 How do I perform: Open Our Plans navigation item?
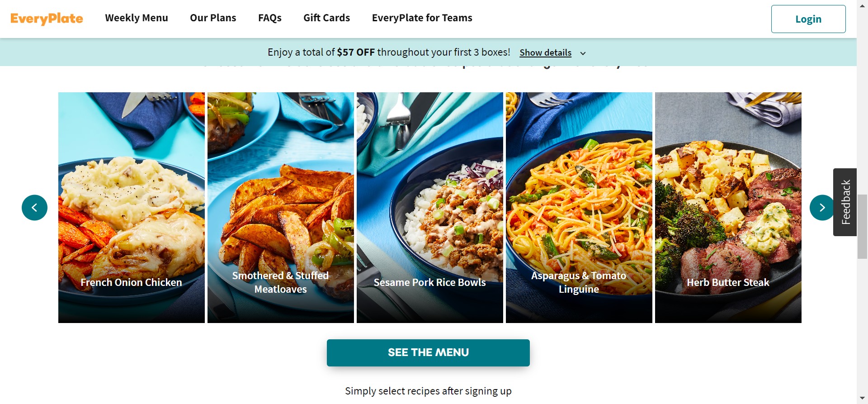tap(213, 18)
